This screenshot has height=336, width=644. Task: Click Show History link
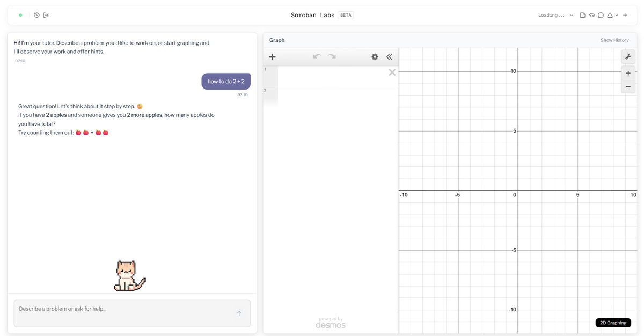[614, 40]
